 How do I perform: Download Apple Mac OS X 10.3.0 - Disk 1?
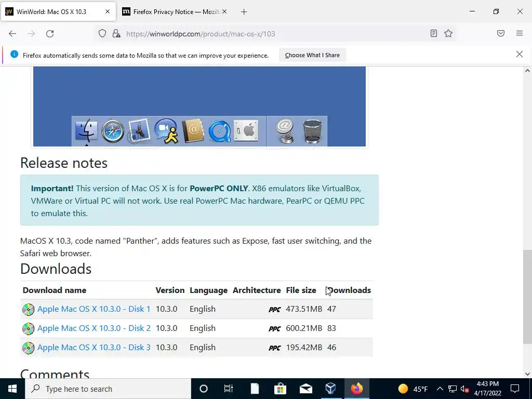(x=94, y=309)
